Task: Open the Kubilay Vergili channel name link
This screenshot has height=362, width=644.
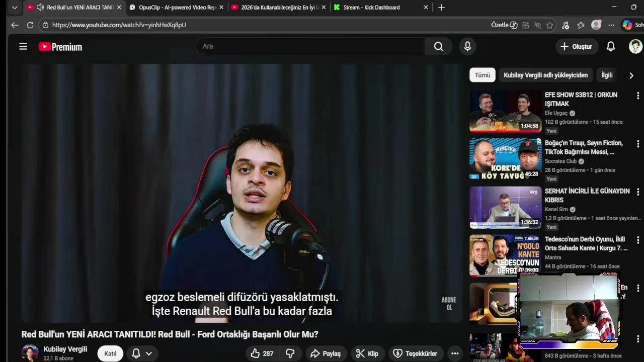Action: pyautogui.click(x=65, y=349)
